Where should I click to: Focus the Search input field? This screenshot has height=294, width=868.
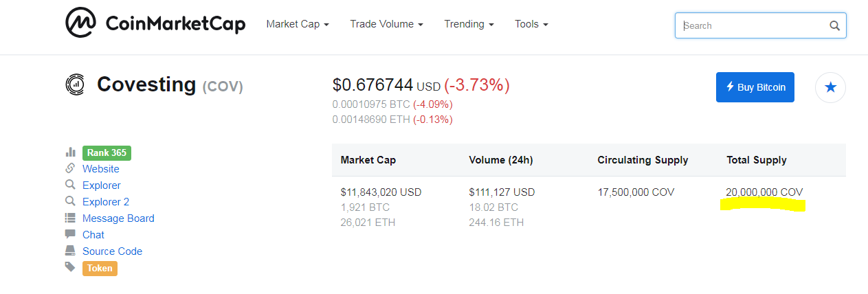click(753, 26)
